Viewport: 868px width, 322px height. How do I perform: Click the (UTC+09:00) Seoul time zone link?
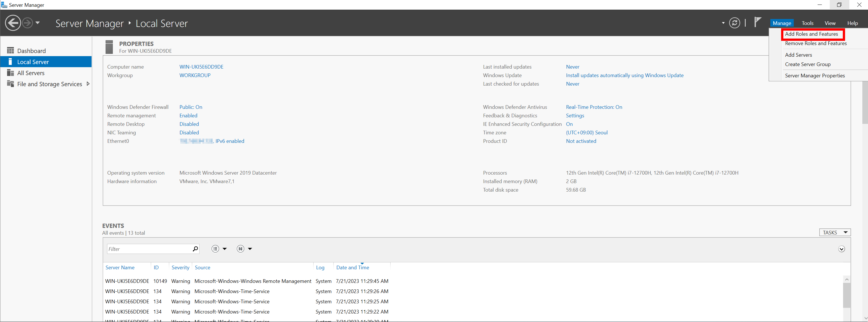click(x=587, y=133)
